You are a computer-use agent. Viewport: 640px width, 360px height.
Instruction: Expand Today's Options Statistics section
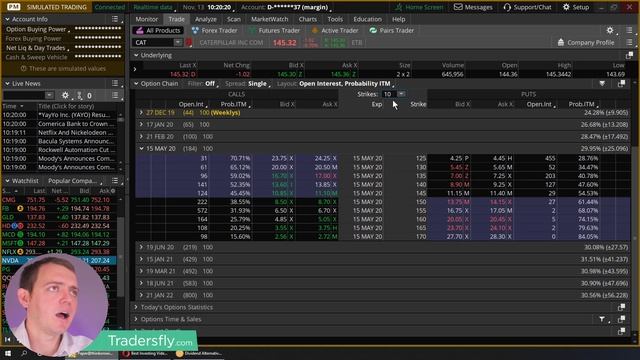[x=136, y=307]
